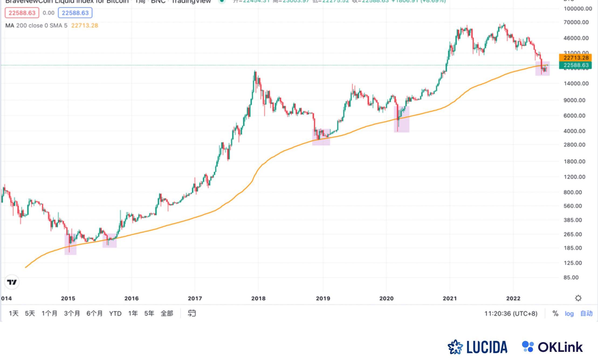The height and width of the screenshot is (364, 598).
Task: Click blue buy price 22588.63 box
Action: 75,13
